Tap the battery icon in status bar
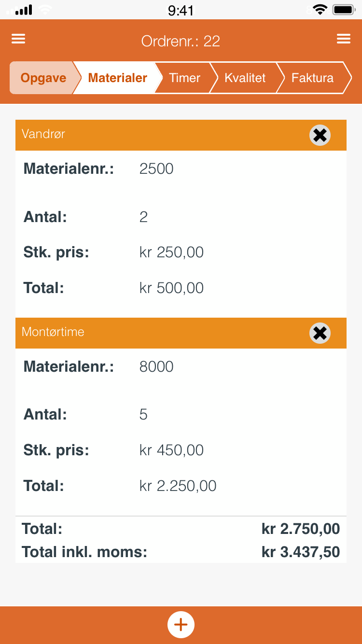This screenshot has height=644, width=362. coord(344,10)
